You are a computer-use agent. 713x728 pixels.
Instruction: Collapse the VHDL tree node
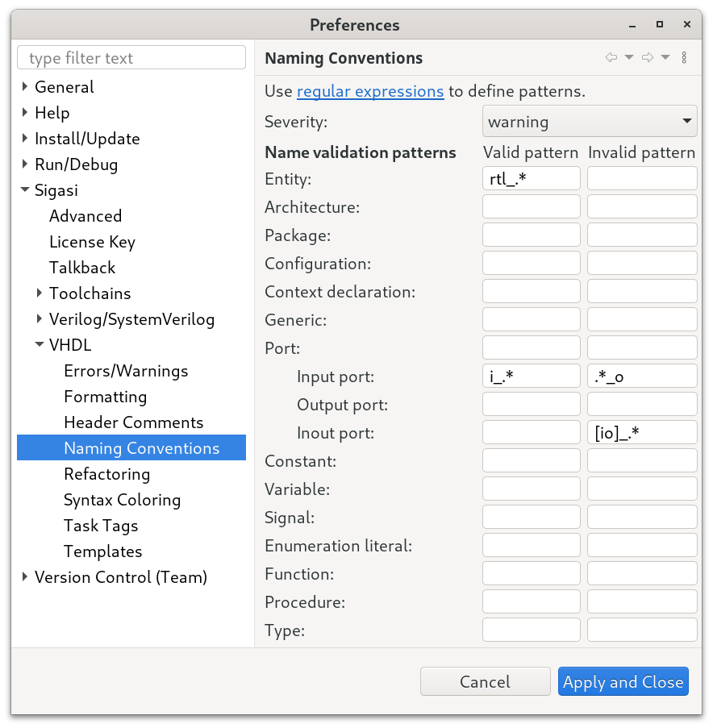coord(40,344)
